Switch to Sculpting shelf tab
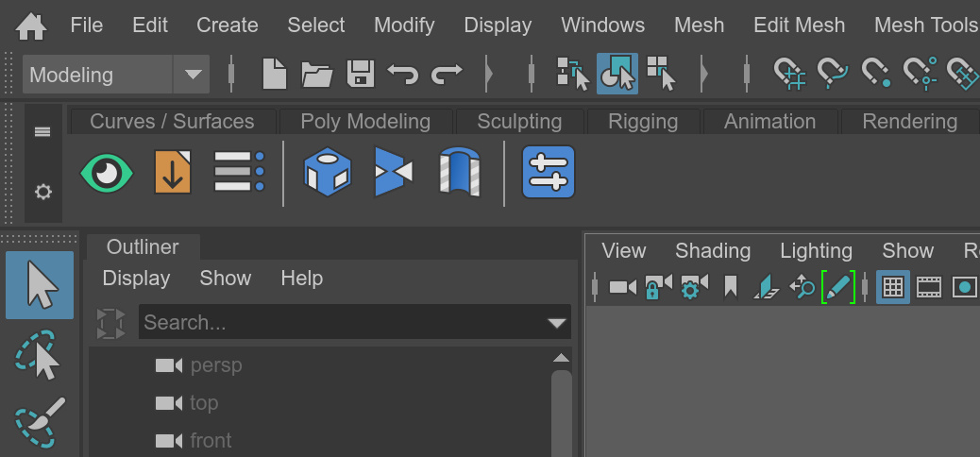The height and width of the screenshot is (457, 980). tap(519, 121)
